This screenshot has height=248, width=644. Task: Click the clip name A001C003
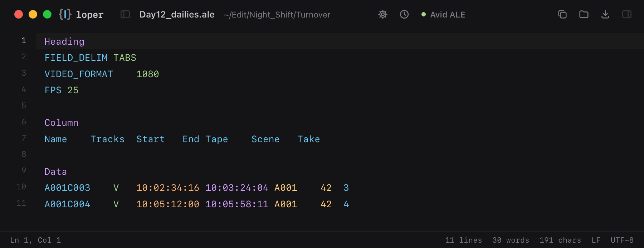67,188
